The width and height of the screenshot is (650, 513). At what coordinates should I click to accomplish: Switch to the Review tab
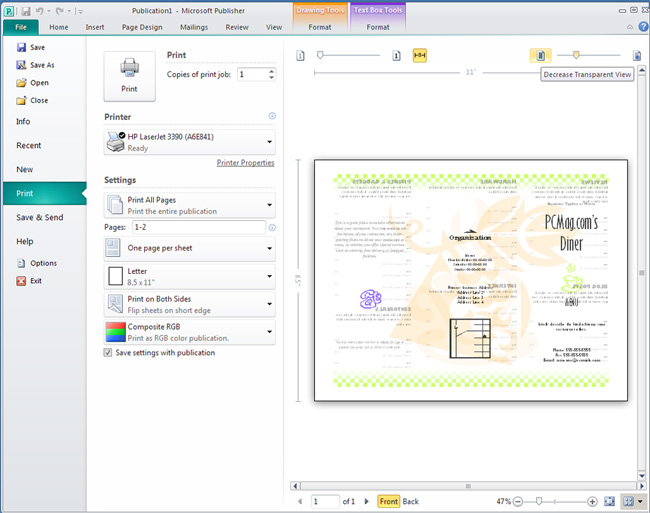tap(237, 27)
